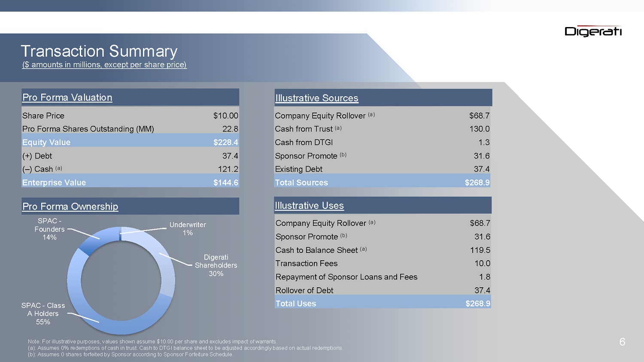Click the Digerati logo
This screenshot has height=362, width=644.
(x=593, y=31)
